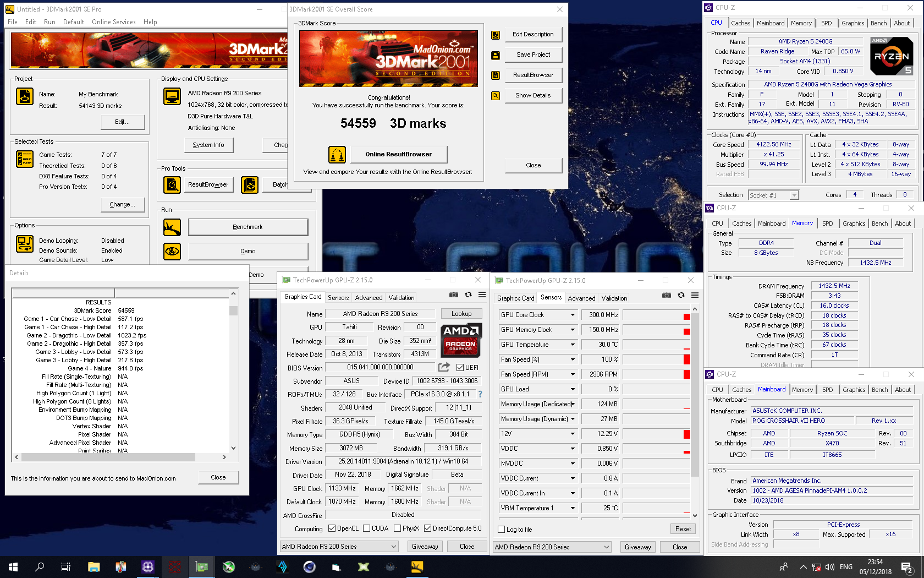Click the Save Project disk icon
Screen dimensions: 924x578
(496, 56)
